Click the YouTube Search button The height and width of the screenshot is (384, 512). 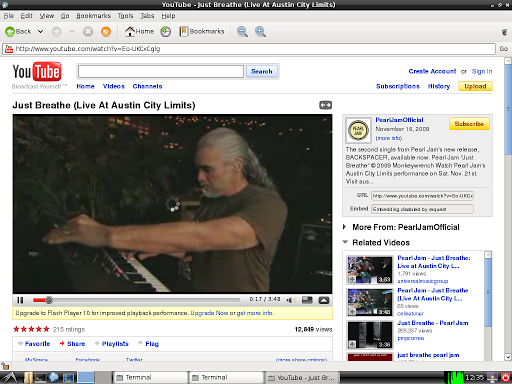coord(262,71)
